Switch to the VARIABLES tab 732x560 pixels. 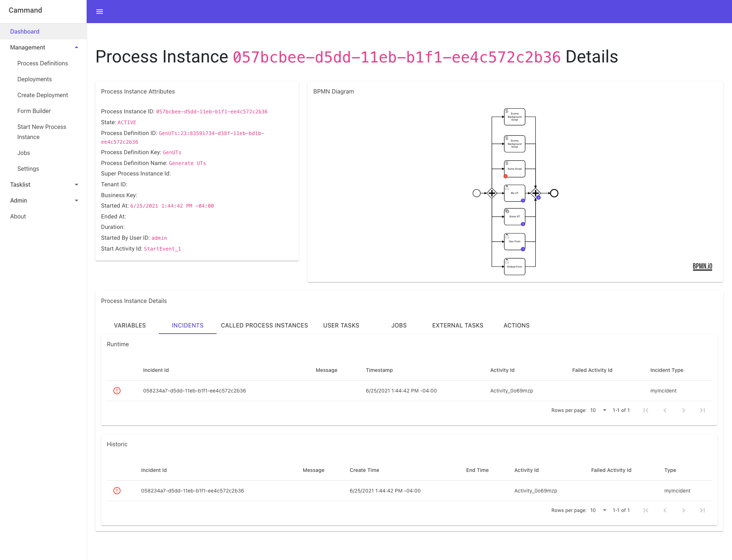point(129,325)
